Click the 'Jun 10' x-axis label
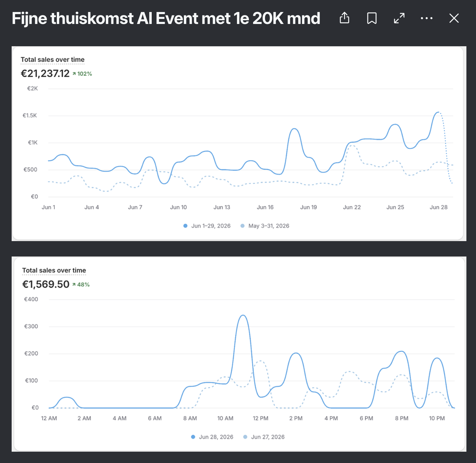Viewport: 476px width, 463px height. 178,207
